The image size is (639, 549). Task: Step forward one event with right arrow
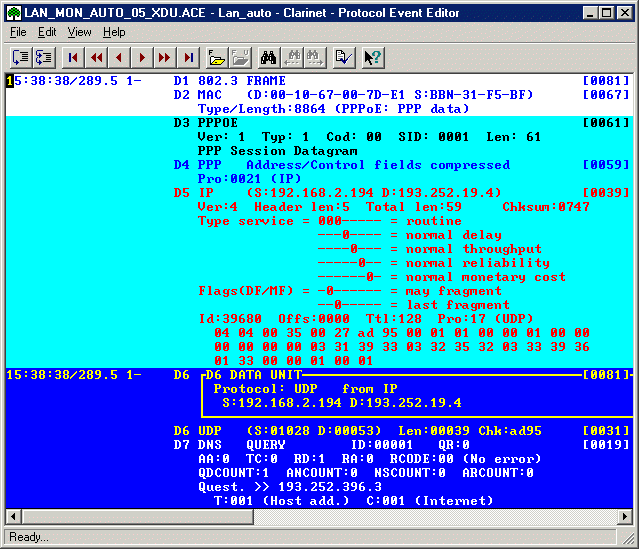(x=142, y=57)
